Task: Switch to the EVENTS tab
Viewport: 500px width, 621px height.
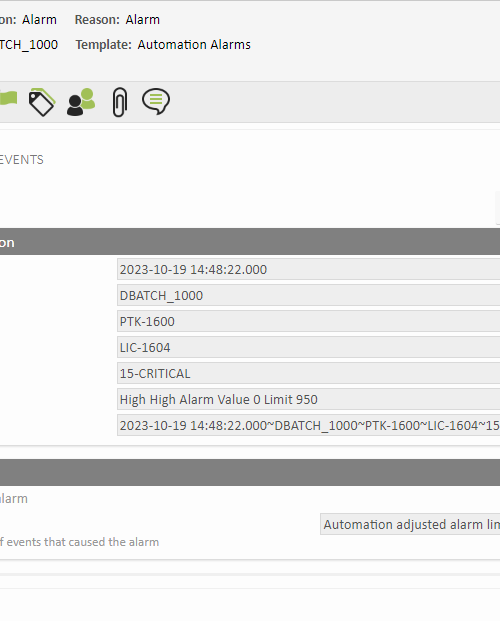Action: [22, 160]
